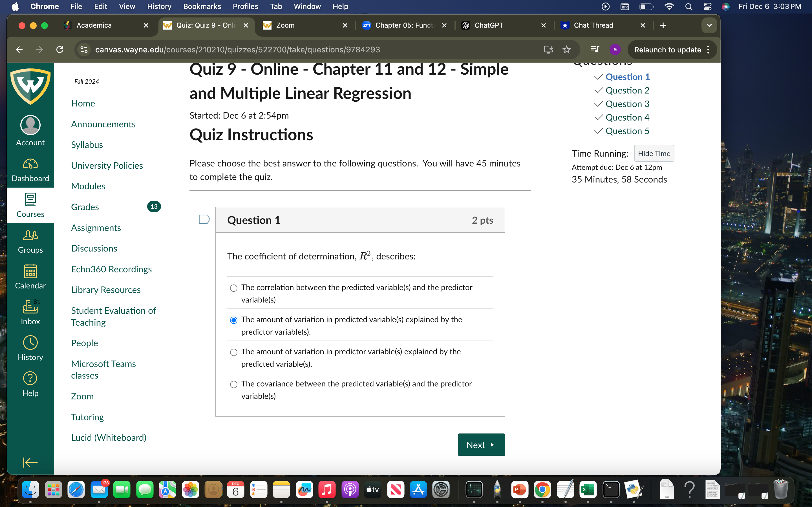Collapse the course navigation sidebar
The image size is (812, 507).
coord(30,462)
